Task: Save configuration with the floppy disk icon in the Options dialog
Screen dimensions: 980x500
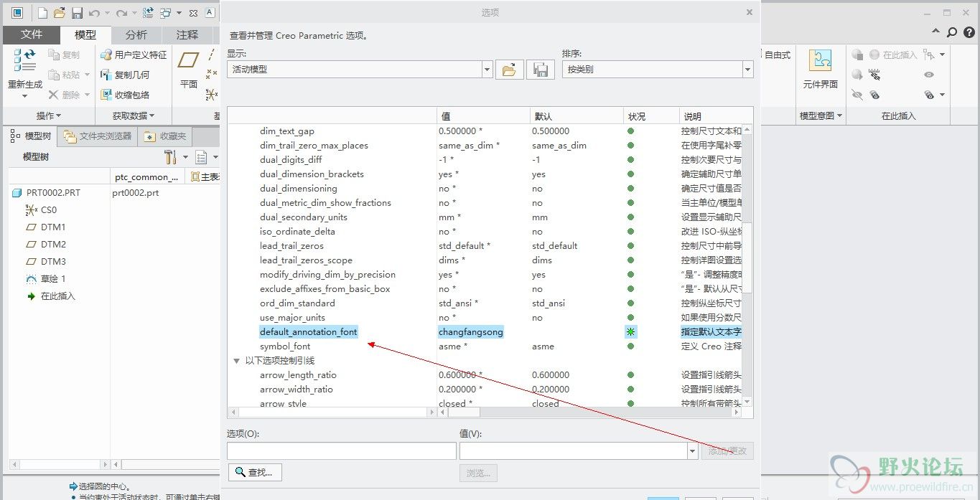Action: 541,70
